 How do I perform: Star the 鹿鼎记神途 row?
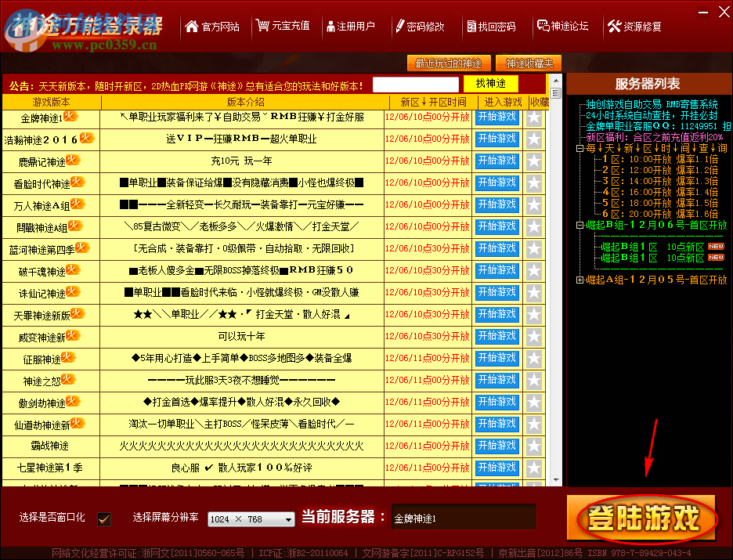(534, 161)
